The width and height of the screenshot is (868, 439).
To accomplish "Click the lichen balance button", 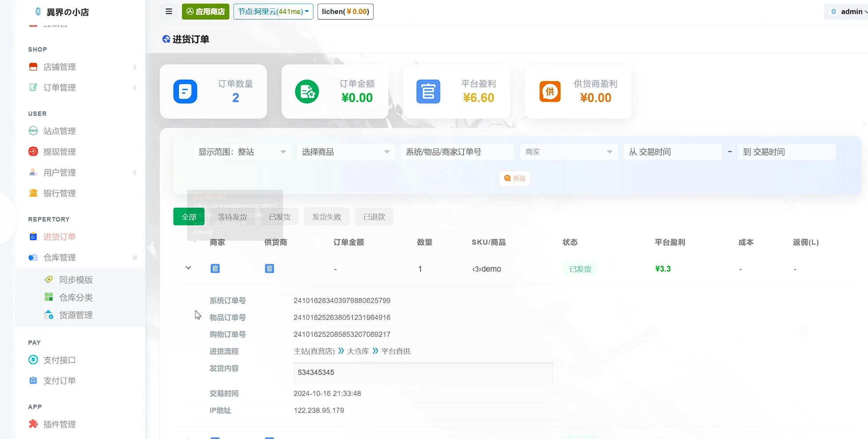I will pyautogui.click(x=345, y=12).
